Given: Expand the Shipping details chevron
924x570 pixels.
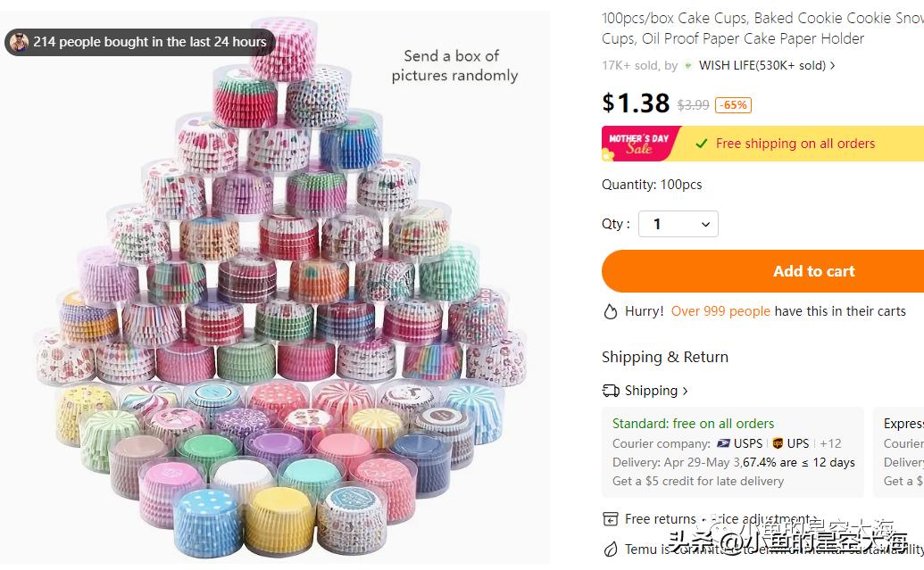Looking at the screenshot, I should pos(686,391).
